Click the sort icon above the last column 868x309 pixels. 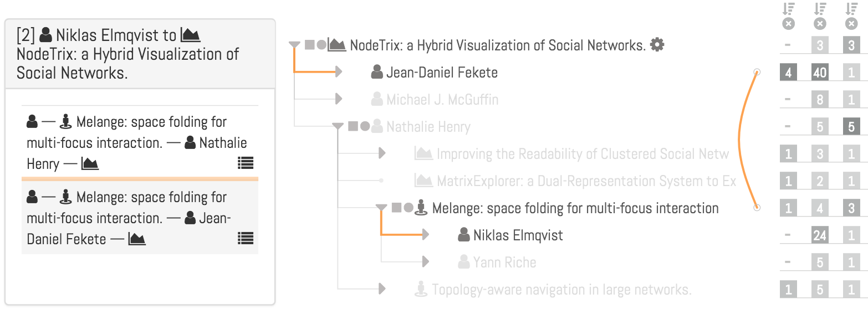(x=851, y=9)
